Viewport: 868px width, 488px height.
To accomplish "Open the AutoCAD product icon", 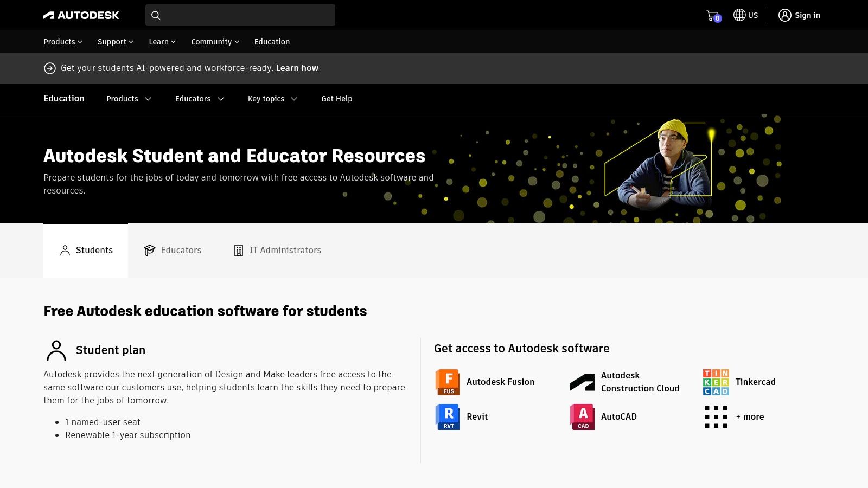I will click(582, 417).
